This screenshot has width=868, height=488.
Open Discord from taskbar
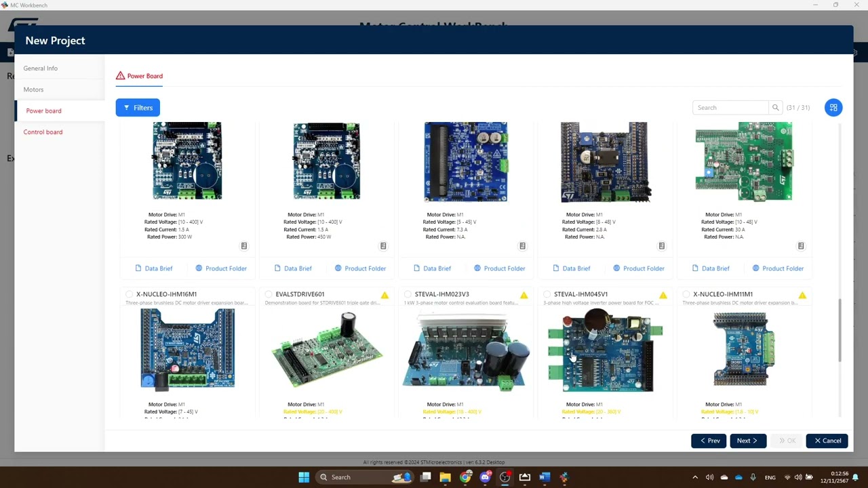pyautogui.click(x=485, y=477)
